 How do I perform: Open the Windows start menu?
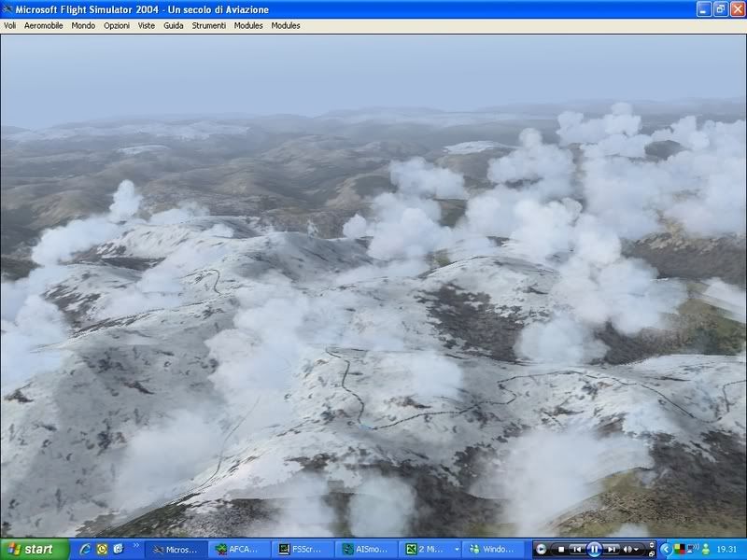(x=35, y=550)
